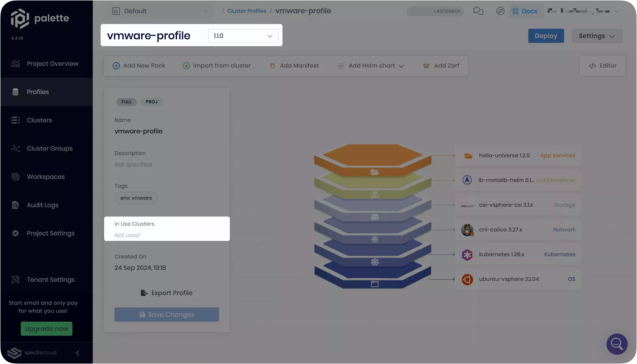Click the Upgrade now button

click(46, 329)
